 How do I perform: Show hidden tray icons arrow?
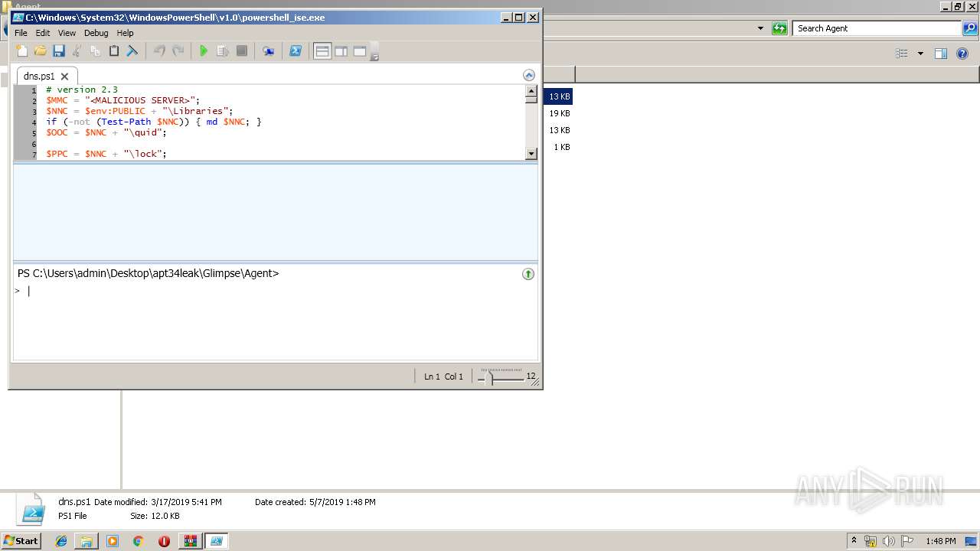[x=854, y=541]
